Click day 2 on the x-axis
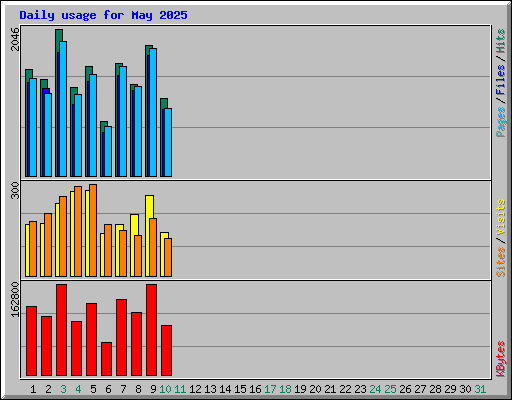This screenshot has width=512, height=400. 48,389
